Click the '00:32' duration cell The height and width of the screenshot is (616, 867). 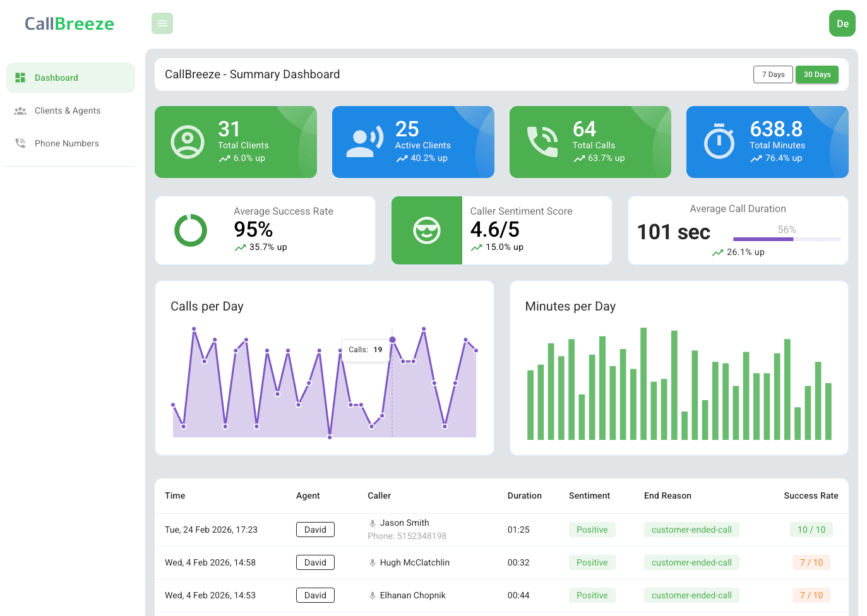tap(518, 562)
